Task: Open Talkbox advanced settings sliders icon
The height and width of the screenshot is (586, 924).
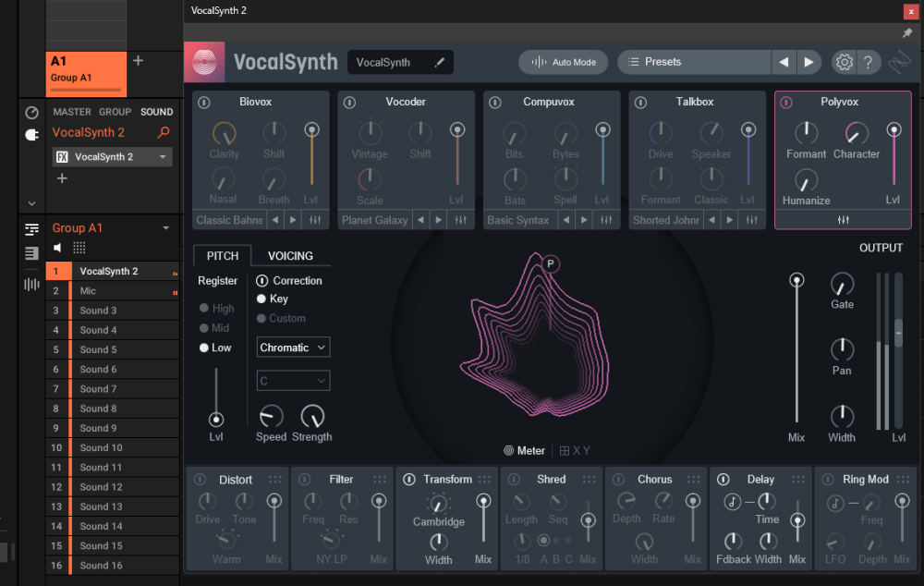Action: point(752,220)
